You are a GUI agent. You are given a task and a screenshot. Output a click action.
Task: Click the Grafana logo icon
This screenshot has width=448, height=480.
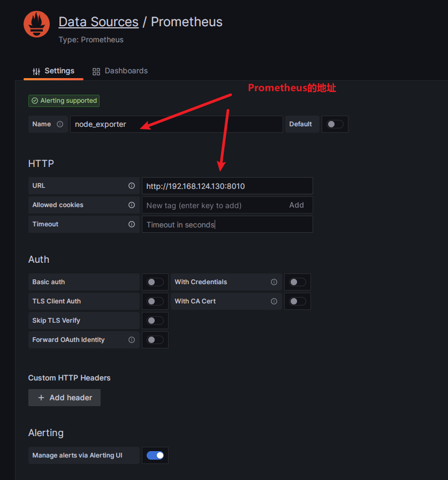36,24
